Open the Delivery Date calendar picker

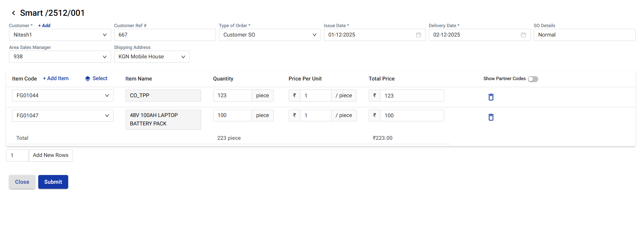(x=523, y=35)
